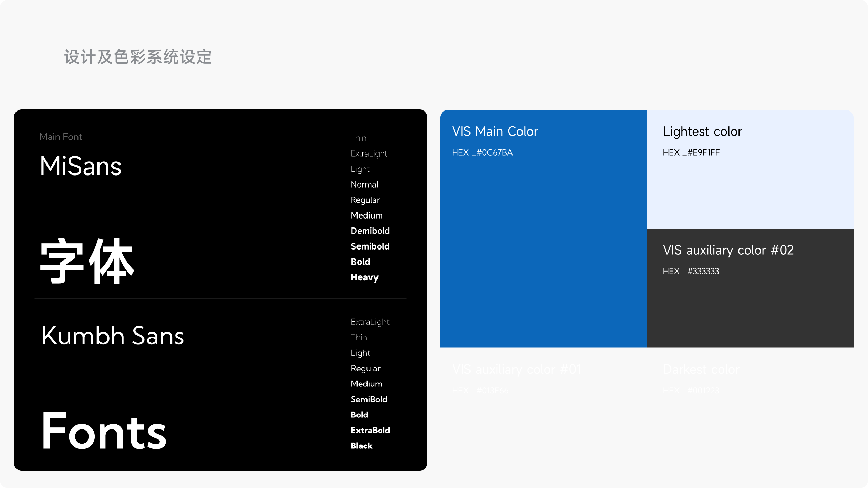Click the Kumbh Sans font heading

pyautogui.click(x=112, y=336)
